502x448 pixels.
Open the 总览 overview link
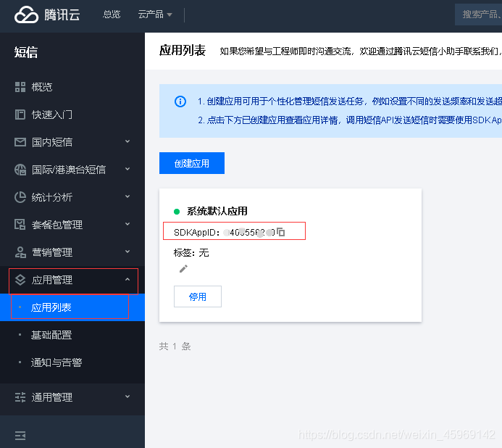[x=112, y=14]
